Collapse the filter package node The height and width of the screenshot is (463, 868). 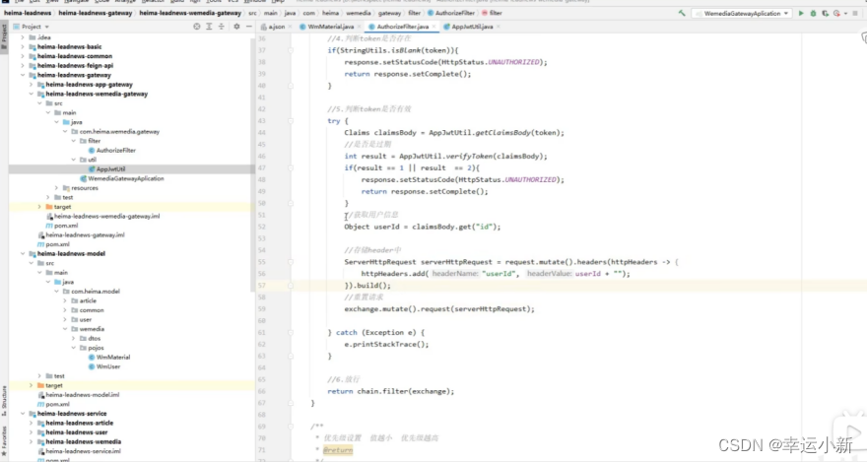(74, 141)
